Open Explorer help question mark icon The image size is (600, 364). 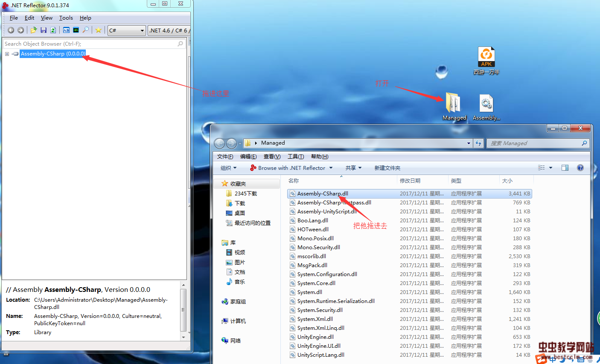[x=580, y=168]
